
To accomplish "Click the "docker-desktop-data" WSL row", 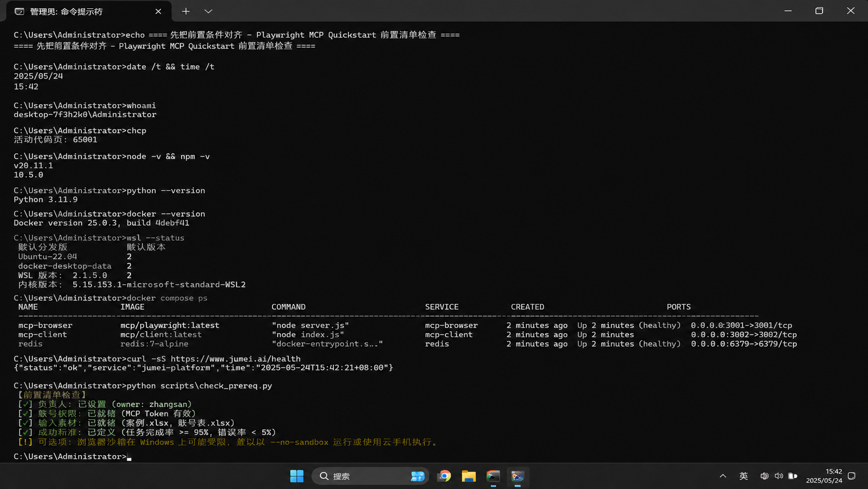I will [x=65, y=266].
